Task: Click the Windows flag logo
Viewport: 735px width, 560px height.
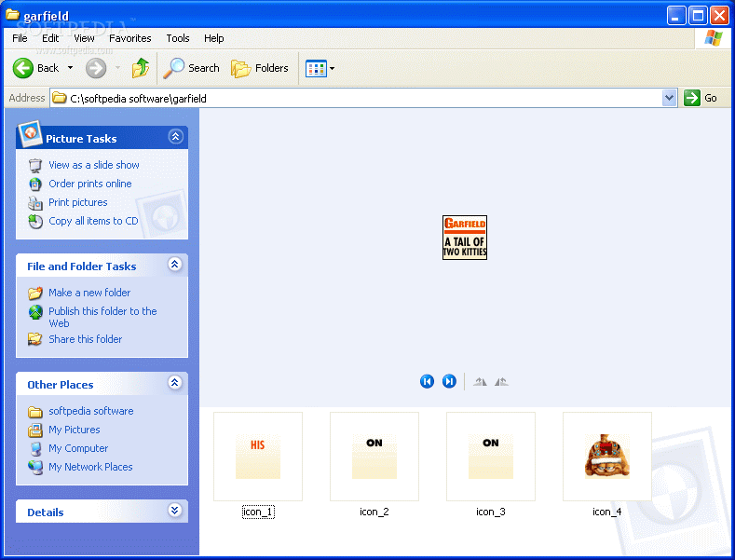Action: pos(714,38)
